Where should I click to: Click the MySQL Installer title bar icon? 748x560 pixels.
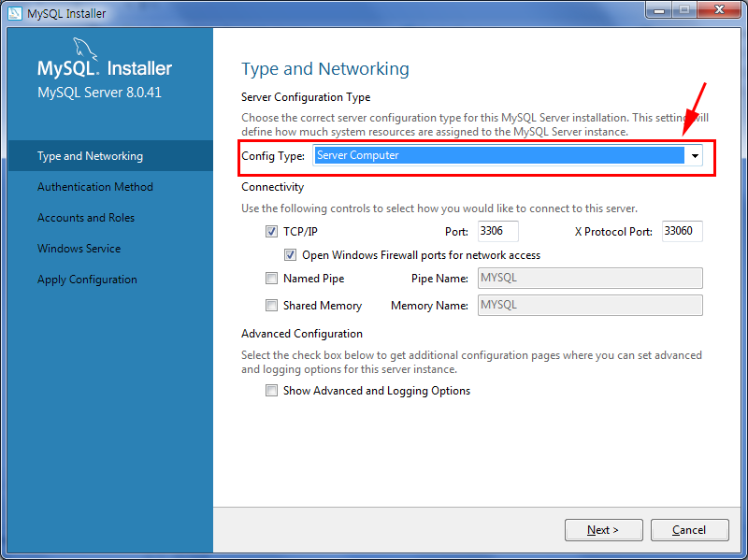point(15,13)
